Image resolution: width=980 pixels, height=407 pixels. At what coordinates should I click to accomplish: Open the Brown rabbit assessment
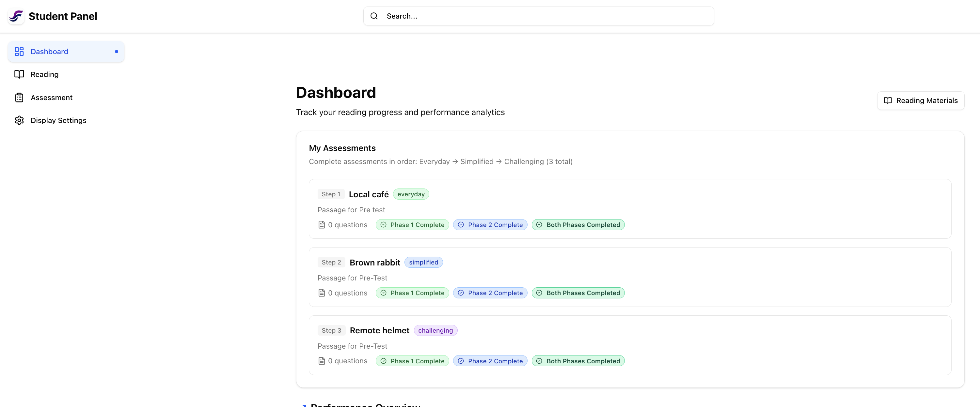click(375, 262)
